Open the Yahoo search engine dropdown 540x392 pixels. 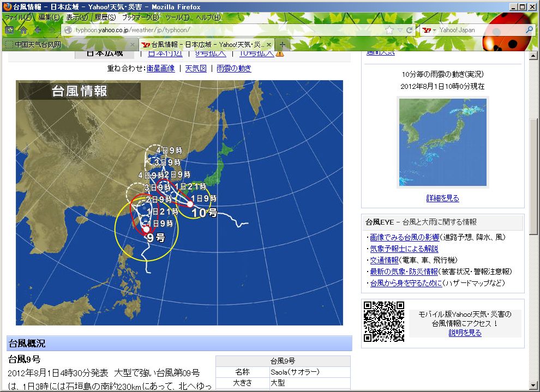435,31
